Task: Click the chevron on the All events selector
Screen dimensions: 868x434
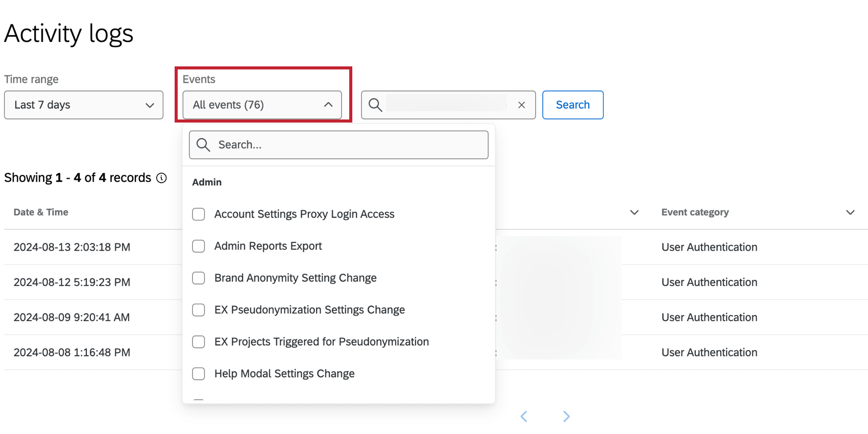Action: tap(328, 105)
